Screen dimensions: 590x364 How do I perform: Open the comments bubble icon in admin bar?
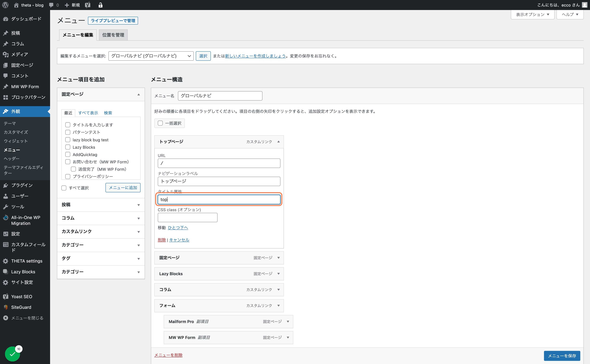tap(51, 5)
